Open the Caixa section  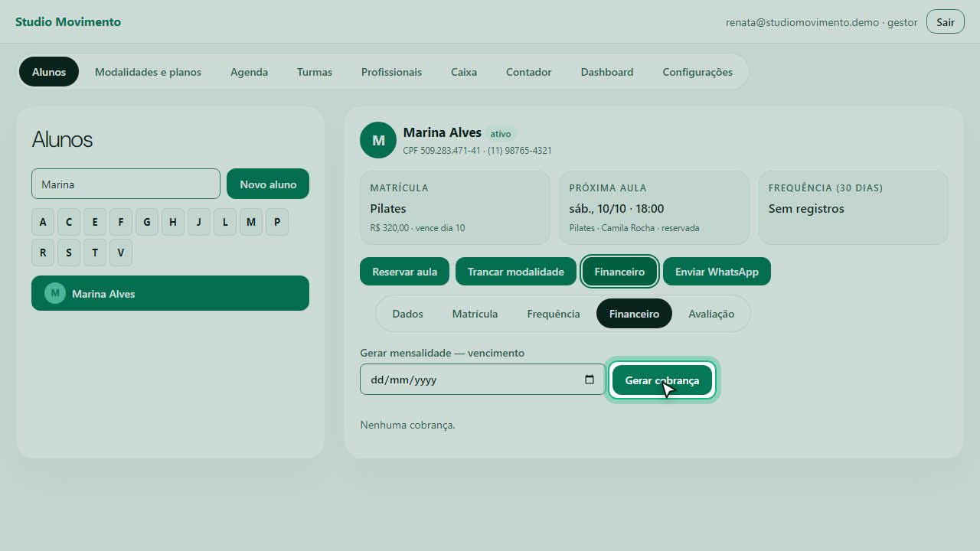[x=464, y=72]
